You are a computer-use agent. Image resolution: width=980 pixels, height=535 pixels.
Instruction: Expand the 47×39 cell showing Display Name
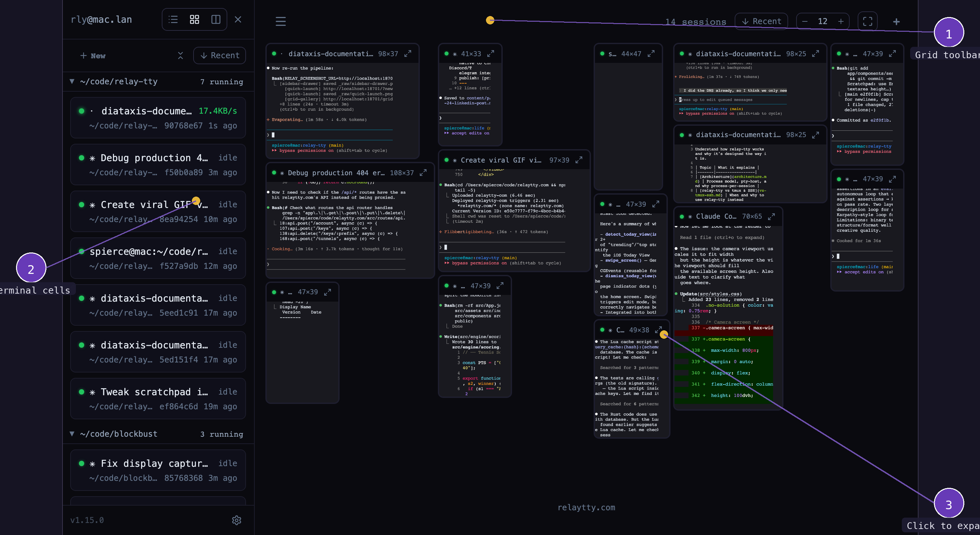click(327, 292)
